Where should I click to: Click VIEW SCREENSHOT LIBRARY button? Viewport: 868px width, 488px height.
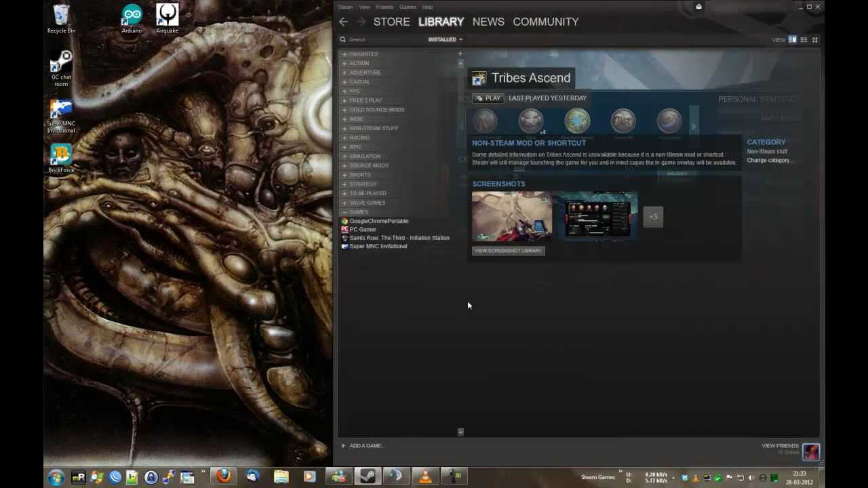coord(509,251)
